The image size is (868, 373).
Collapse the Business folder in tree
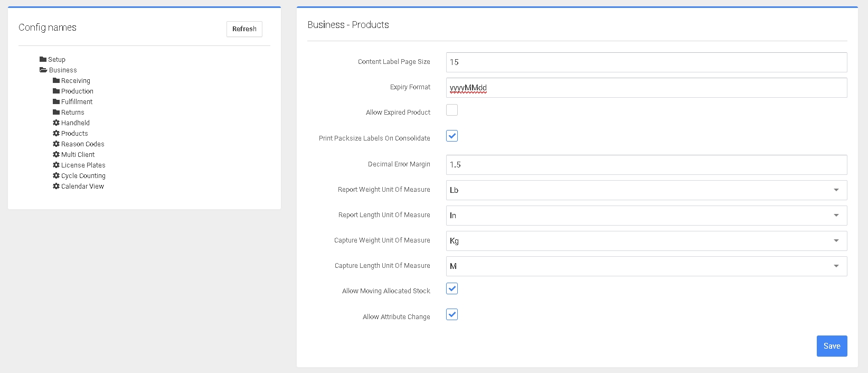[43, 70]
